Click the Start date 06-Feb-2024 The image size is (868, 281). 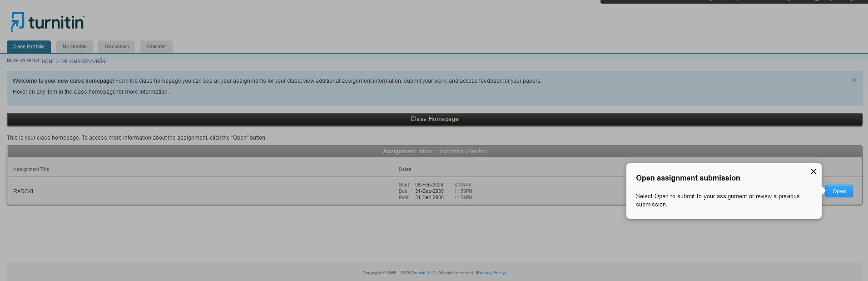[x=429, y=185]
